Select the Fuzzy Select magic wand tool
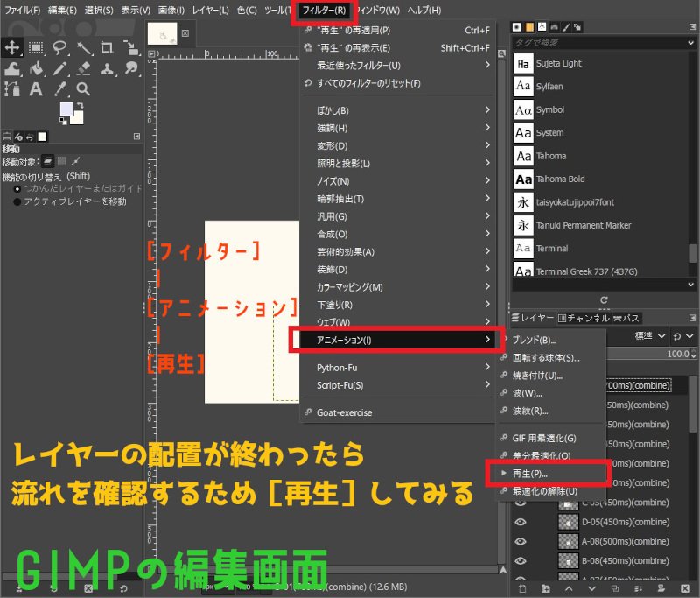The height and width of the screenshot is (598, 700). (84, 47)
